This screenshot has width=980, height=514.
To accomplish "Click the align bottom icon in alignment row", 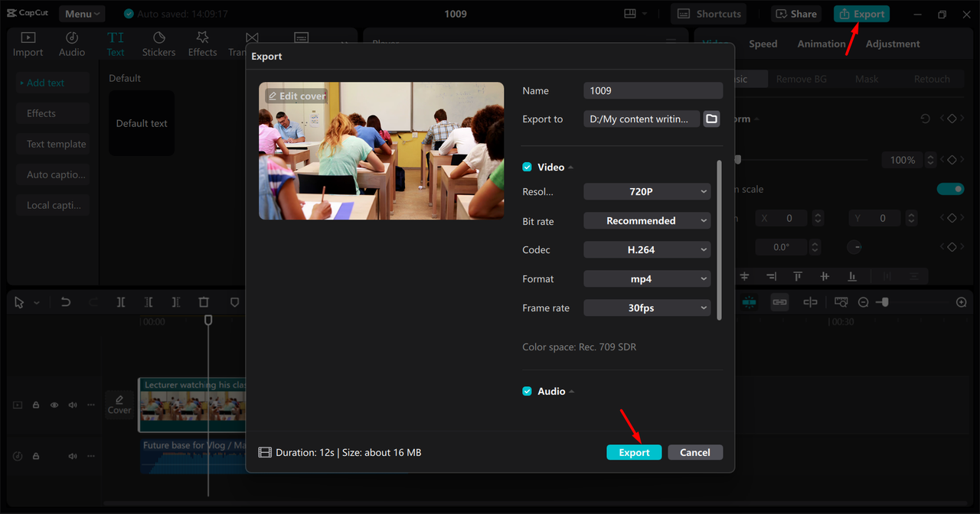I will 852,276.
